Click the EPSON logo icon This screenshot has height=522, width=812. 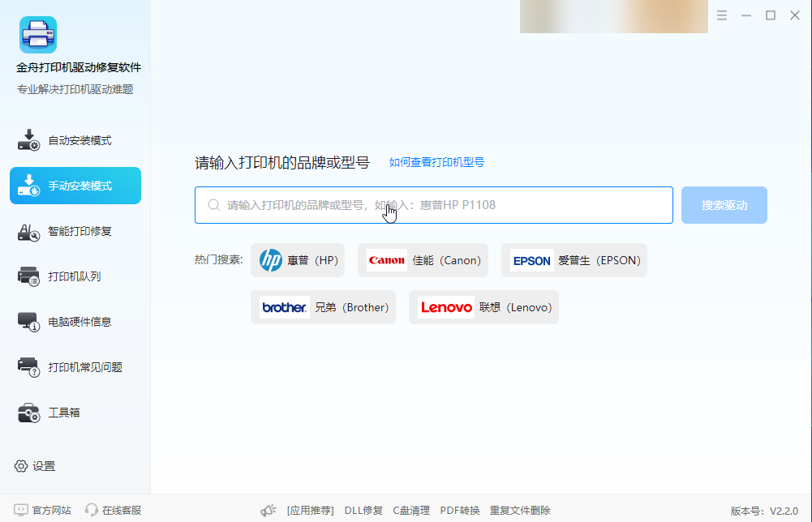point(532,261)
